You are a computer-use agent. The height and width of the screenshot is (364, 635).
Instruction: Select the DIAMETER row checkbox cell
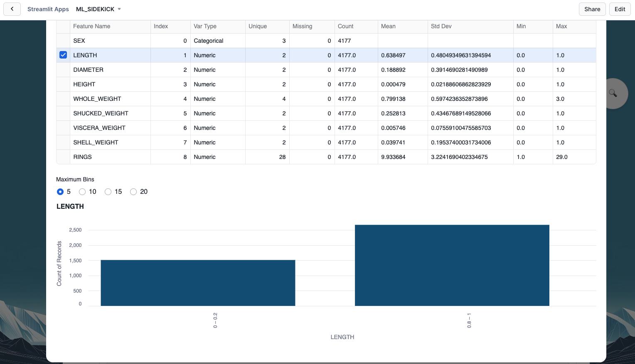tap(63, 70)
